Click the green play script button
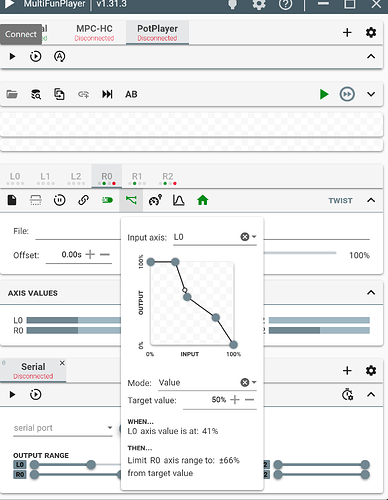 (324, 94)
